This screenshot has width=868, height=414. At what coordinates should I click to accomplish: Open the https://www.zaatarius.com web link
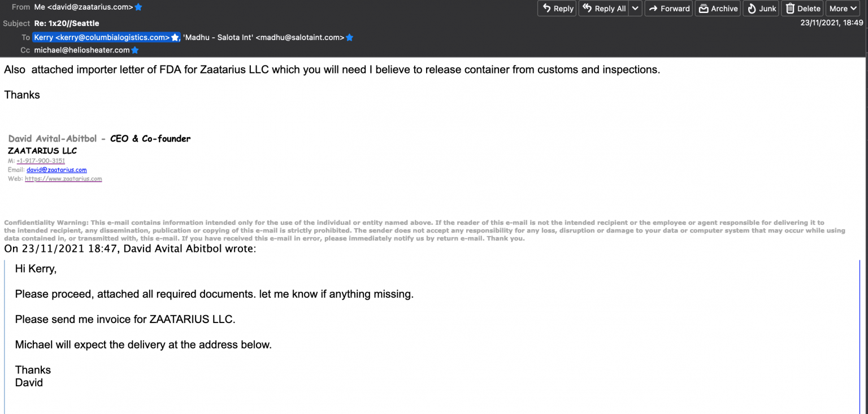pos(63,179)
